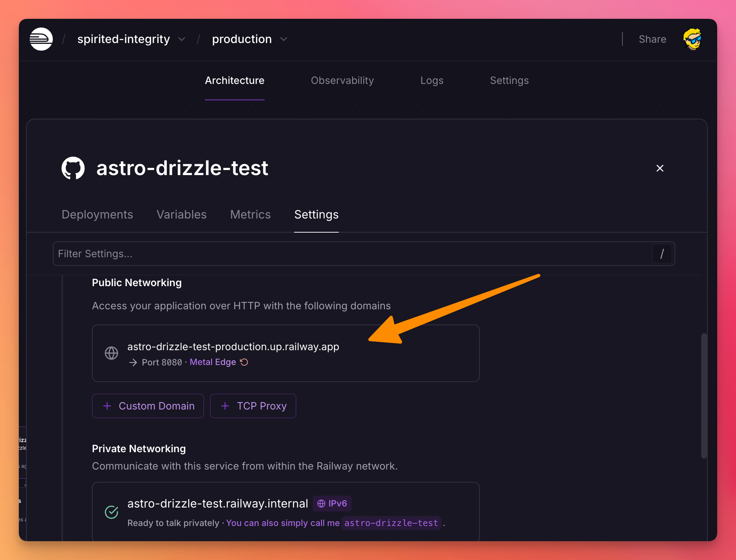
Task: Add a TCP Proxy
Action: [x=253, y=406]
